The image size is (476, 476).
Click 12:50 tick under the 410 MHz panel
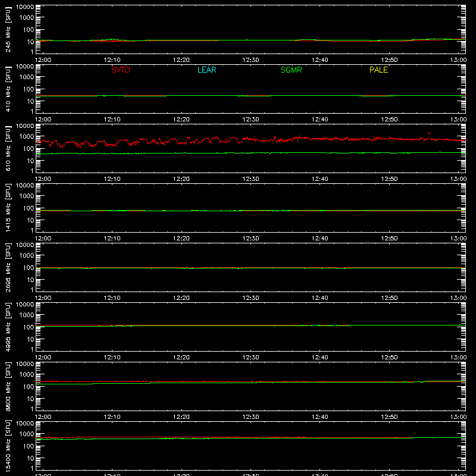click(x=389, y=120)
